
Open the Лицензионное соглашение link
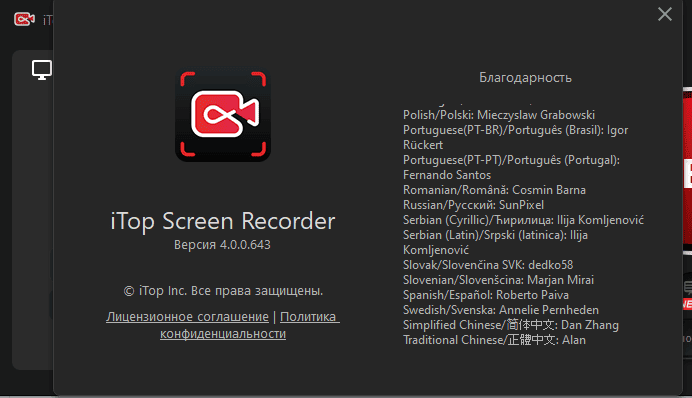click(x=187, y=317)
